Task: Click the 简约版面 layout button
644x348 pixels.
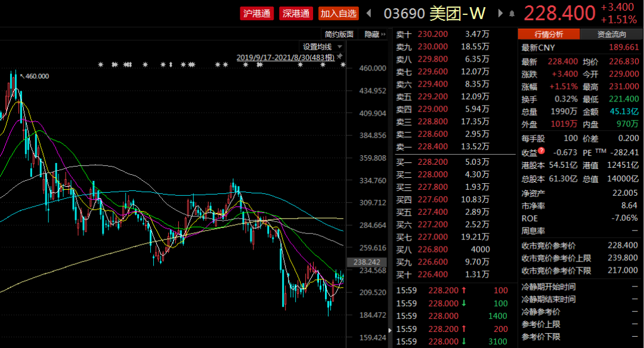Action: point(339,35)
